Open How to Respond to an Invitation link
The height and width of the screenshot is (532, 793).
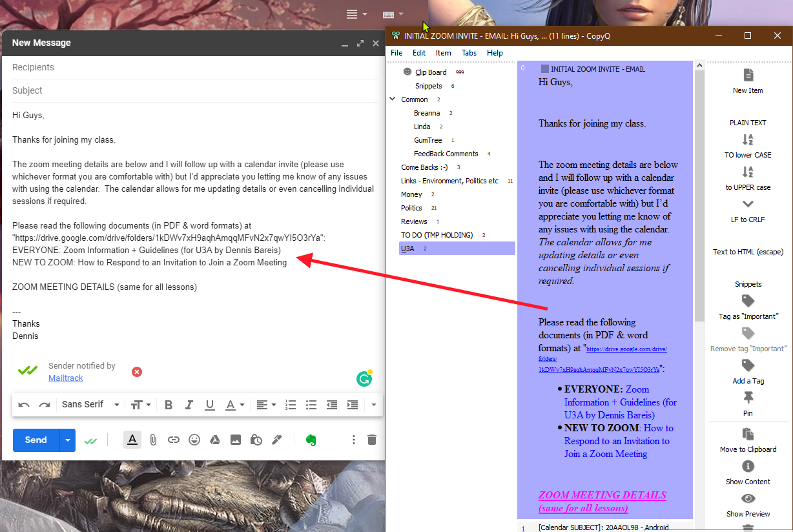[619, 441]
